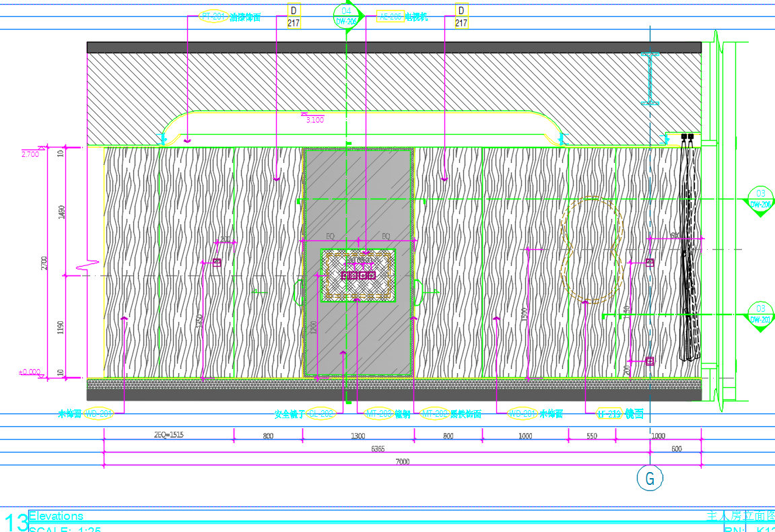Select the 2700 vertical dimension text
This screenshot has height=532, width=775.
pyautogui.click(x=44, y=263)
